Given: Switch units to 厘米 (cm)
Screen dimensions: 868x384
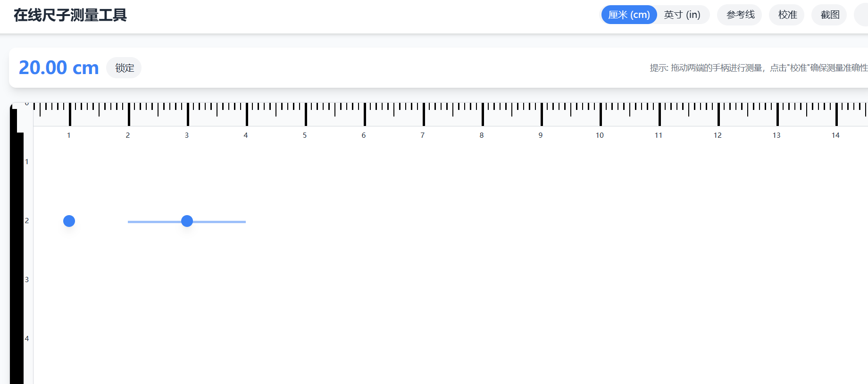Looking at the screenshot, I should 629,15.
